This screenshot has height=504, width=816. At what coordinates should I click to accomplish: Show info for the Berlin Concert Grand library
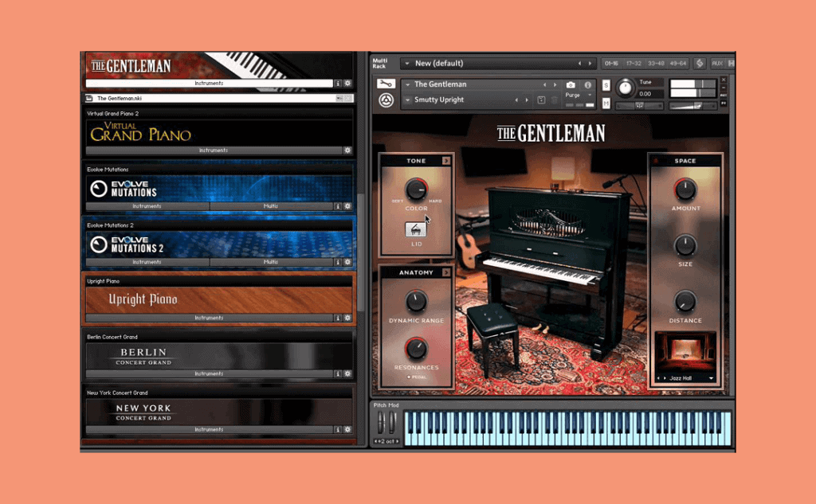coord(338,373)
